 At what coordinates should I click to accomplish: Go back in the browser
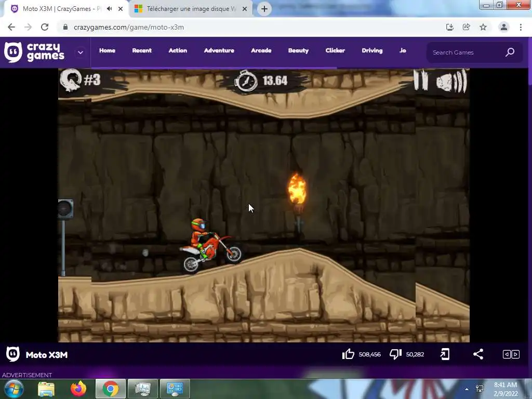(11, 27)
